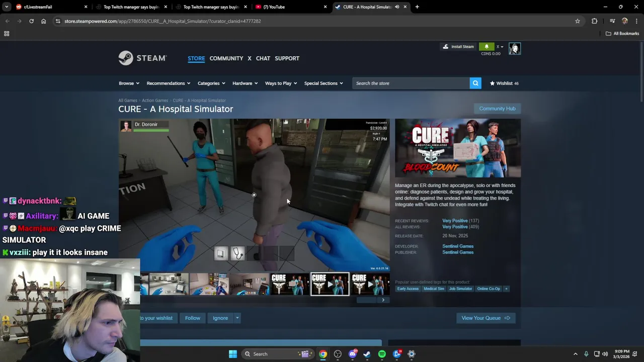Expand the Browse dropdown
Viewport: 644px width, 362px height.
[x=129, y=83]
